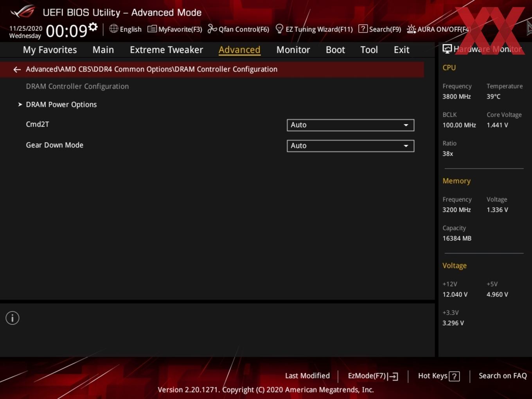Click the +12V 12.040 V reading
The image size is (532, 399).
pyautogui.click(x=455, y=295)
